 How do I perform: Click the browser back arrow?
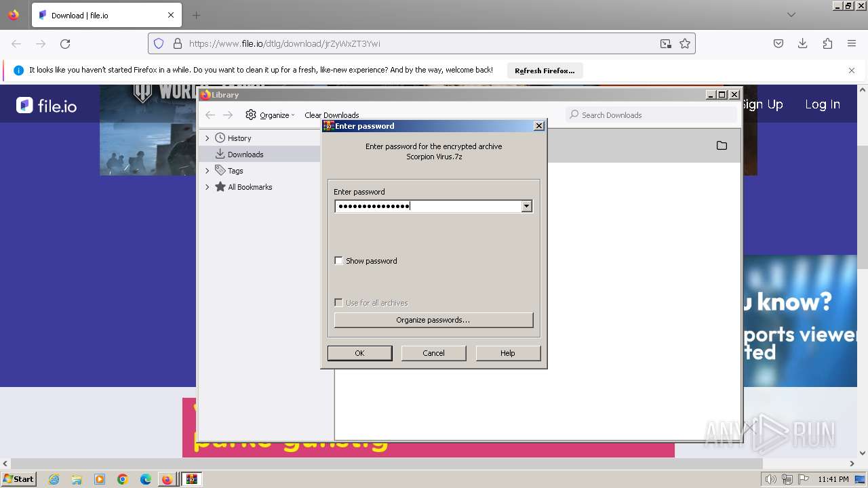pyautogui.click(x=16, y=43)
